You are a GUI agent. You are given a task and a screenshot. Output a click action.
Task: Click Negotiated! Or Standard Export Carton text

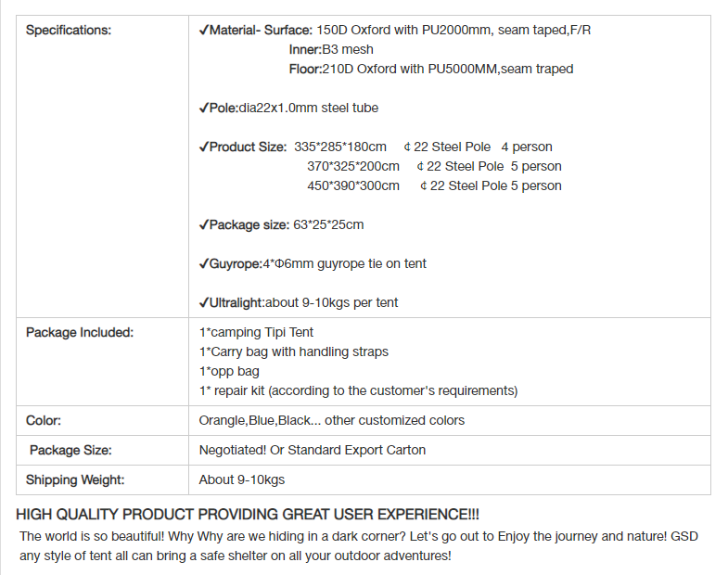tap(312, 450)
